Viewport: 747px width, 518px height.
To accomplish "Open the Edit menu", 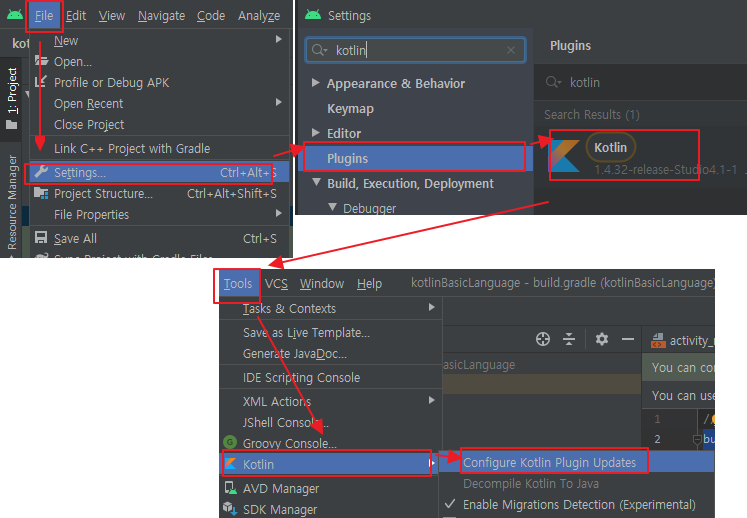I will tap(76, 16).
